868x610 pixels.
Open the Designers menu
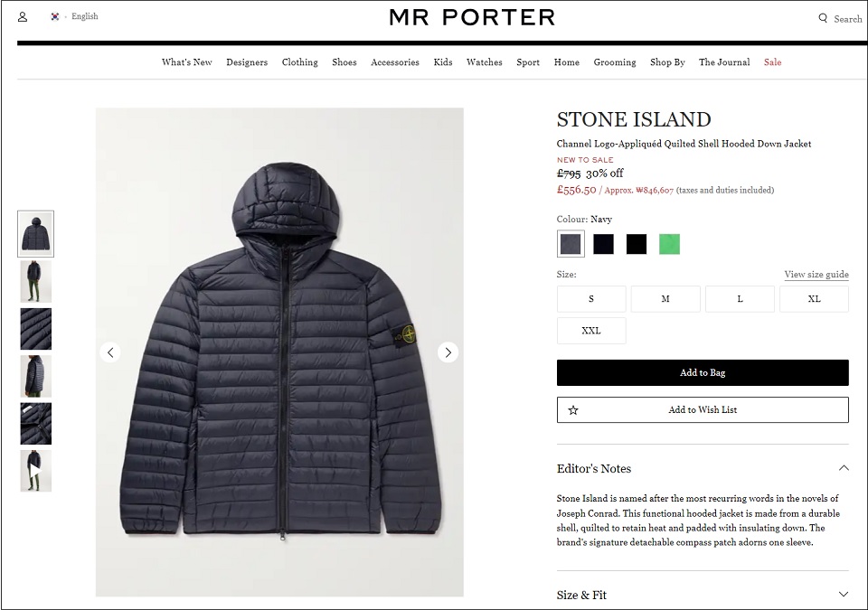(247, 62)
